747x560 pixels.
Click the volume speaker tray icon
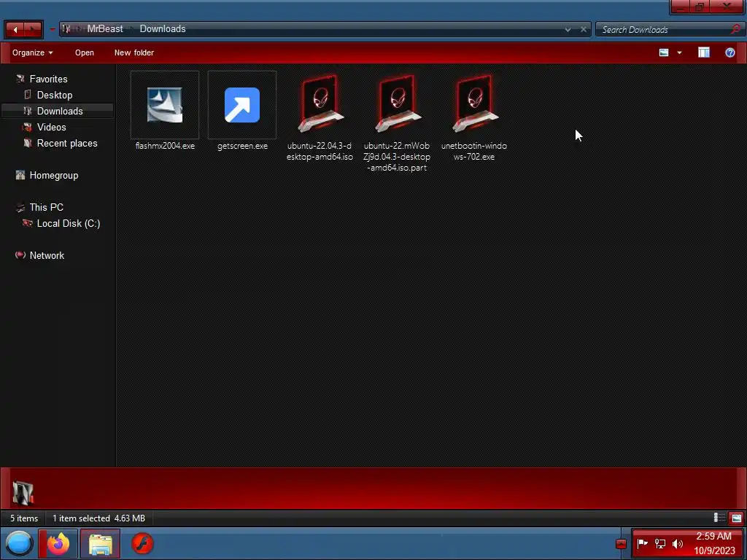coord(678,543)
